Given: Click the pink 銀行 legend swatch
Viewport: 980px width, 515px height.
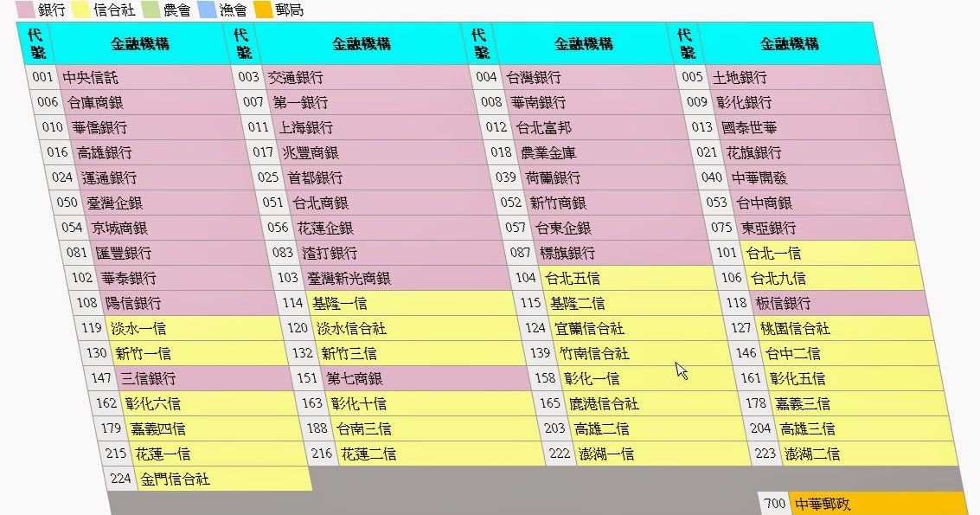Looking at the screenshot, I should pyautogui.click(x=25, y=10).
